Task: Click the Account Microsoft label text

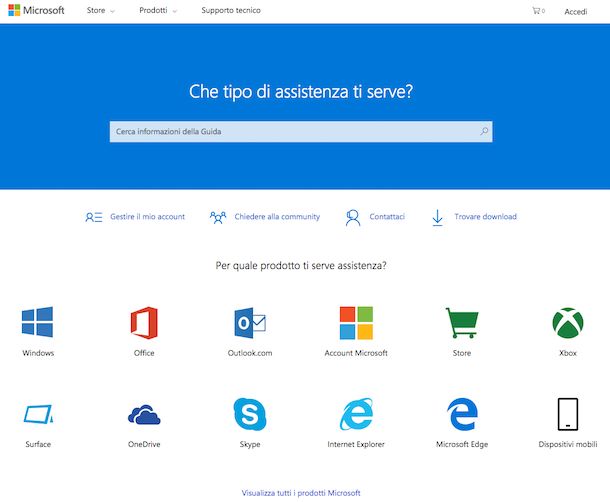Action: [356, 353]
